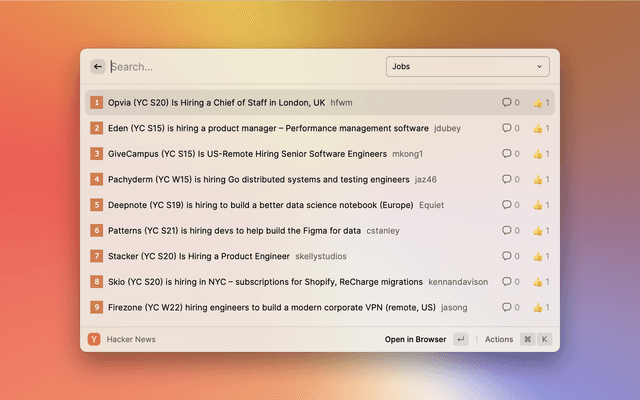Click the upvote thumbs-up on Deepnote row

click(537, 205)
